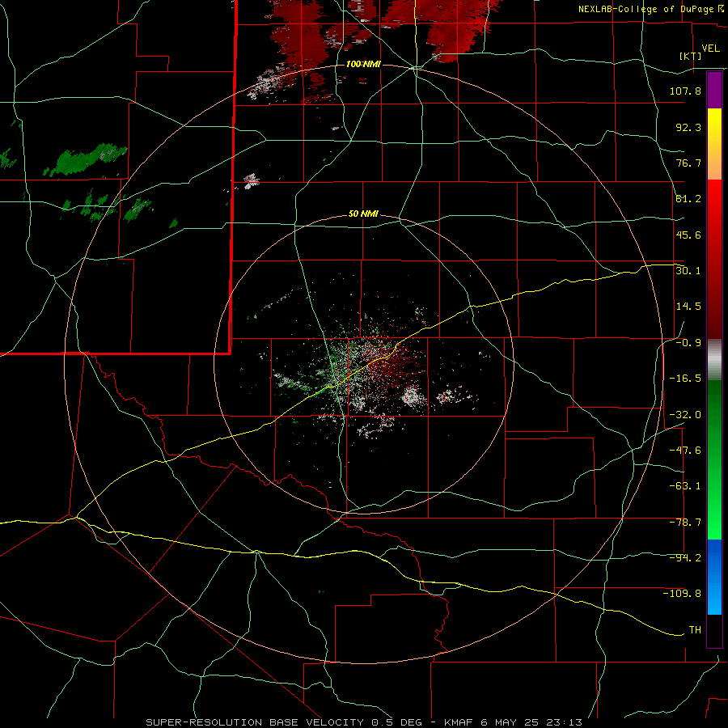This screenshot has height=728, width=728.
Task: Click the purple segment of the color bar
Action: point(714,90)
